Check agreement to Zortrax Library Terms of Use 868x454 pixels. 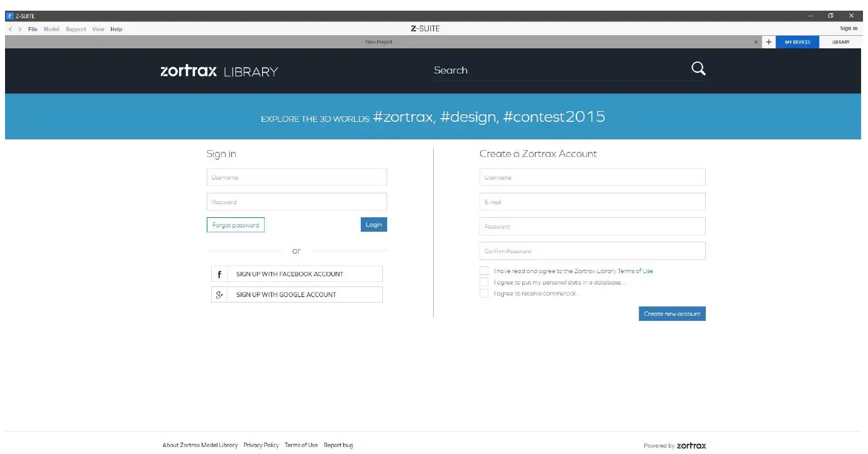(484, 271)
